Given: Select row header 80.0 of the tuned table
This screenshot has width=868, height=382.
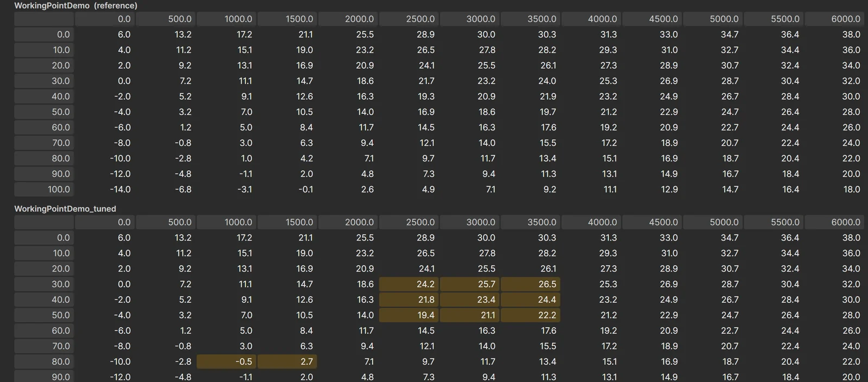Looking at the screenshot, I should point(44,361).
